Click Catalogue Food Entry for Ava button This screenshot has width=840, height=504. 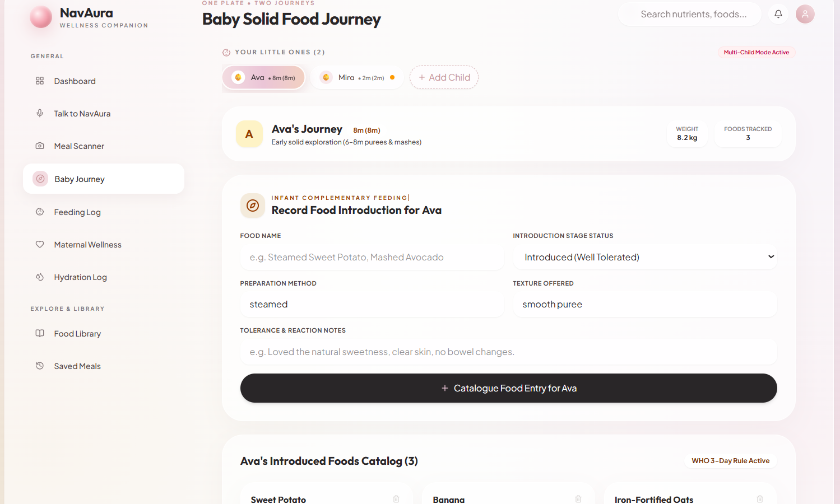pyautogui.click(x=508, y=388)
